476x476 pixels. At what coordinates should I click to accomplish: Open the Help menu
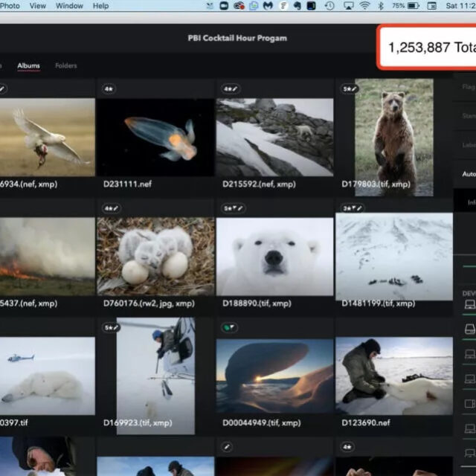tap(100, 6)
